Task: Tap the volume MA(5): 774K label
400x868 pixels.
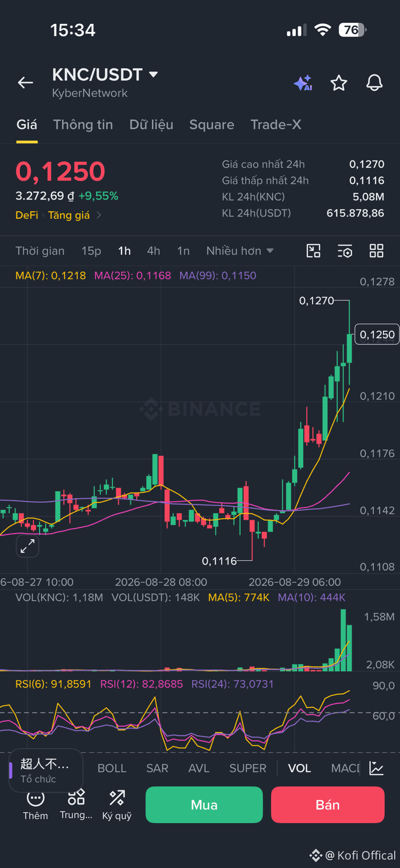Action: pyautogui.click(x=239, y=597)
